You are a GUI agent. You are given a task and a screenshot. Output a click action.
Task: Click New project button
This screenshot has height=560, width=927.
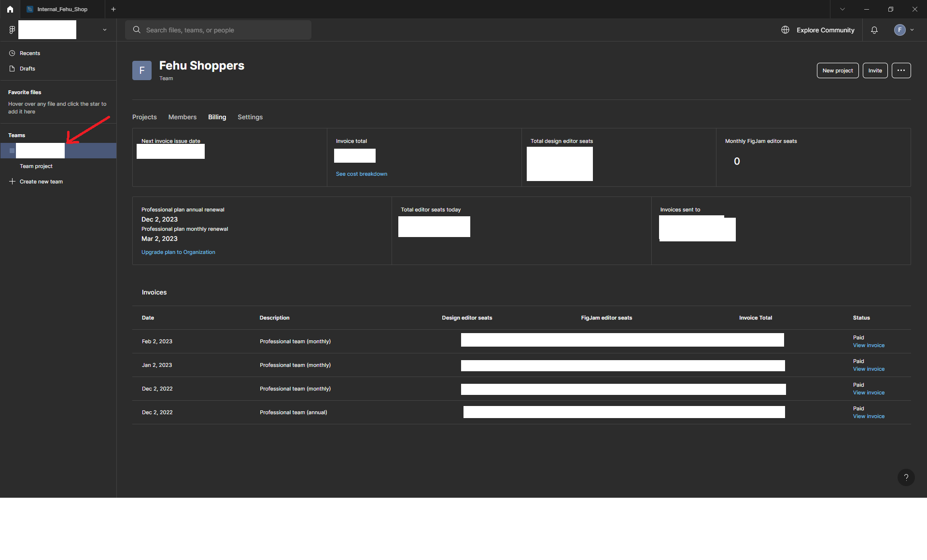coord(838,70)
